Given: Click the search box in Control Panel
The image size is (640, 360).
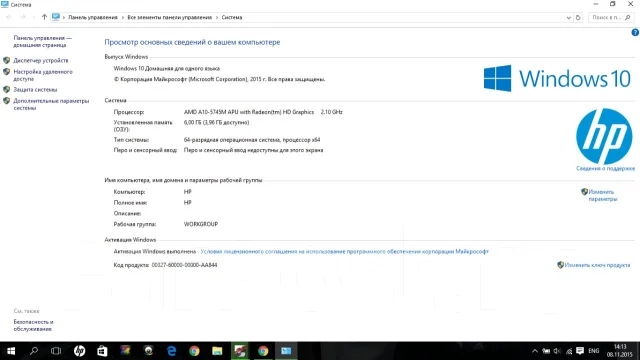Looking at the screenshot, I should tap(611, 18).
